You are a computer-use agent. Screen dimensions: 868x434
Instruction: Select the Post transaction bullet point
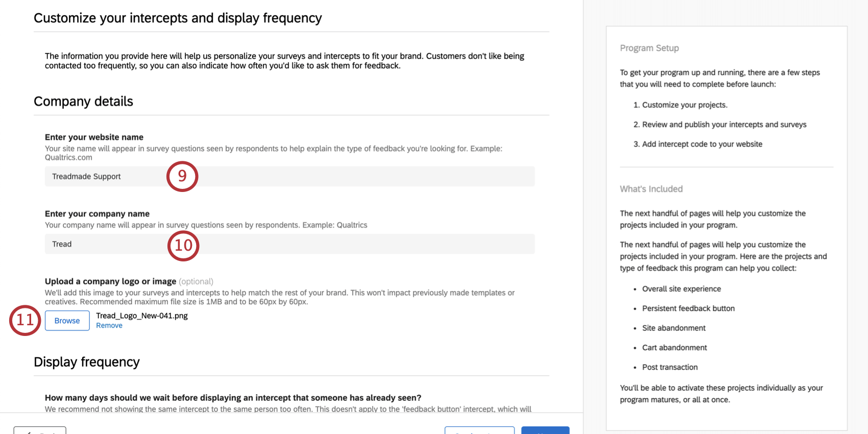(x=669, y=367)
